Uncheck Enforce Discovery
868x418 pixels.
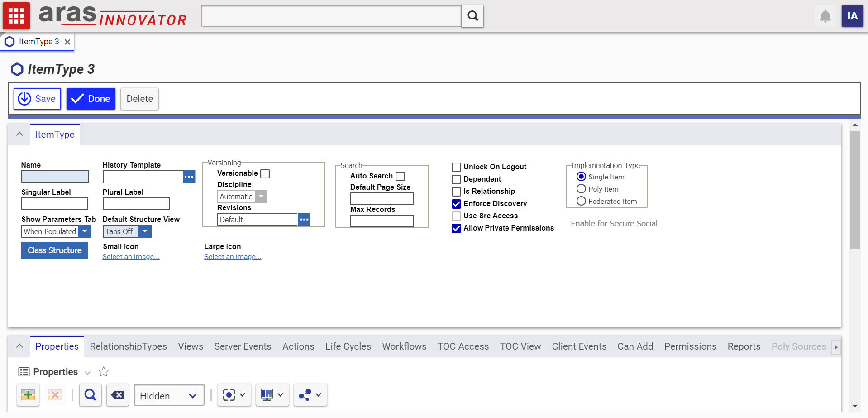pos(456,204)
